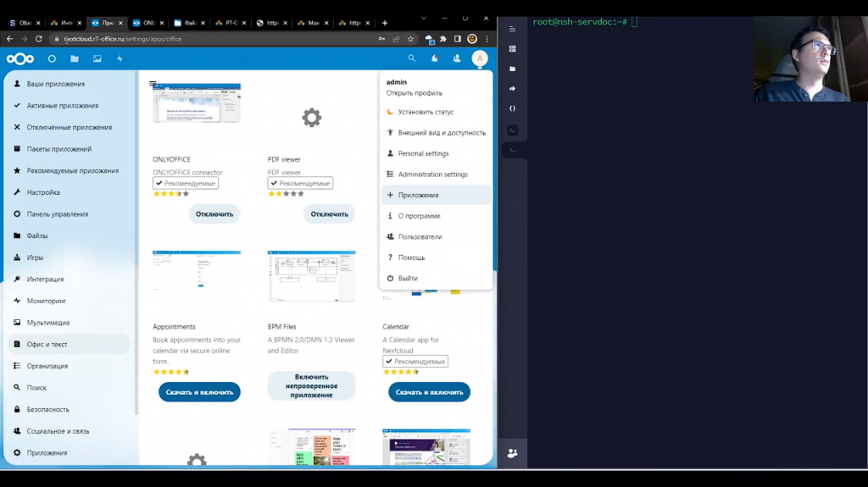Disable the PDF viewer app with Отключить
The width and height of the screenshot is (868, 487).
coord(330,214)
